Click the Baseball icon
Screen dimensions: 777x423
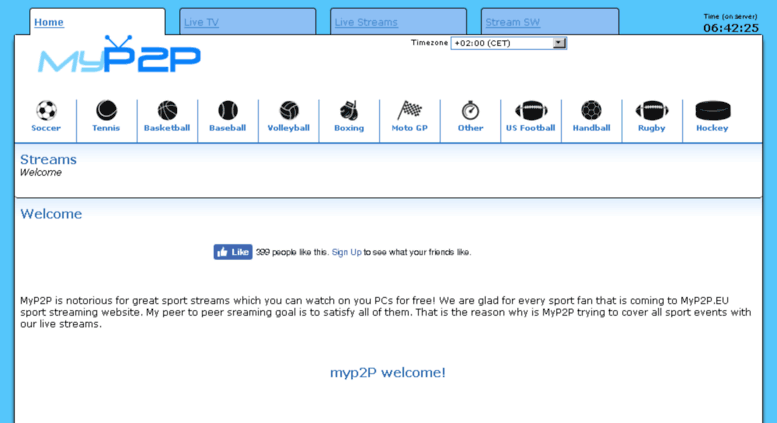click(x=228, y=110)
